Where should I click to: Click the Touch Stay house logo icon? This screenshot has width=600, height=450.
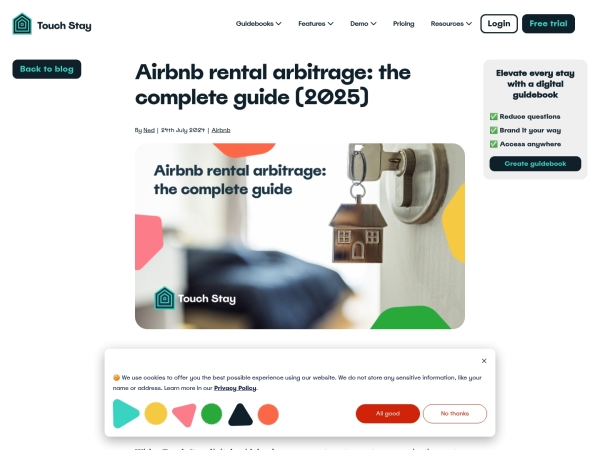22,24
